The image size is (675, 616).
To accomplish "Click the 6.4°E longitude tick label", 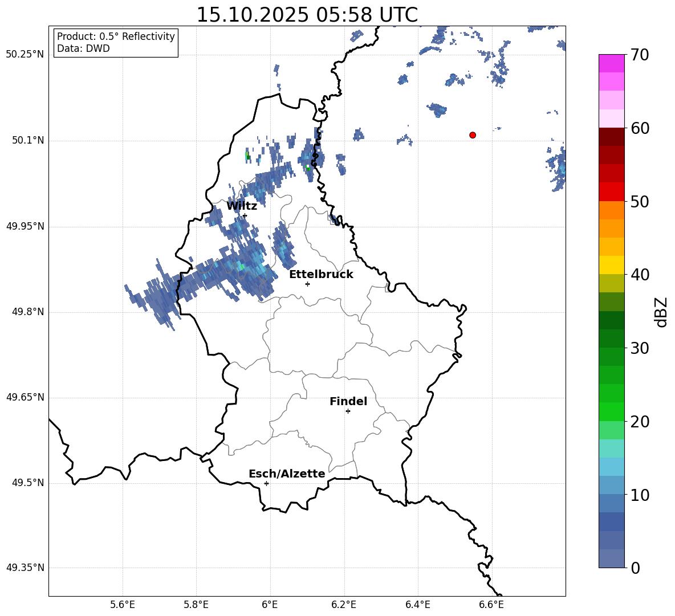I will [x=417, y=605].
